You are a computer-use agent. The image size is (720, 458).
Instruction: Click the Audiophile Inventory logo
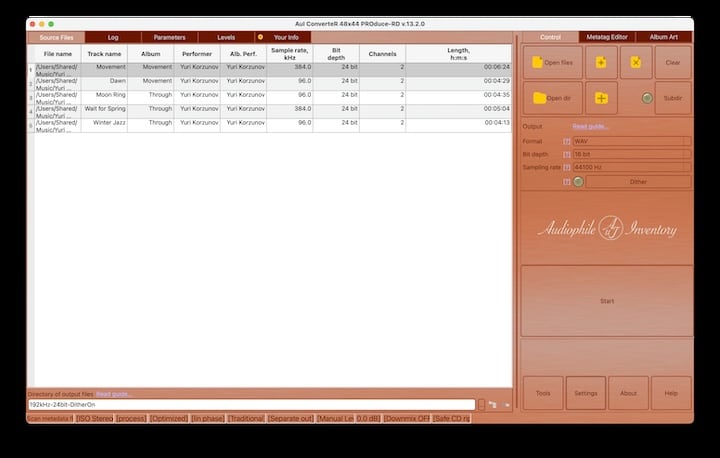[x=607, y=228]
